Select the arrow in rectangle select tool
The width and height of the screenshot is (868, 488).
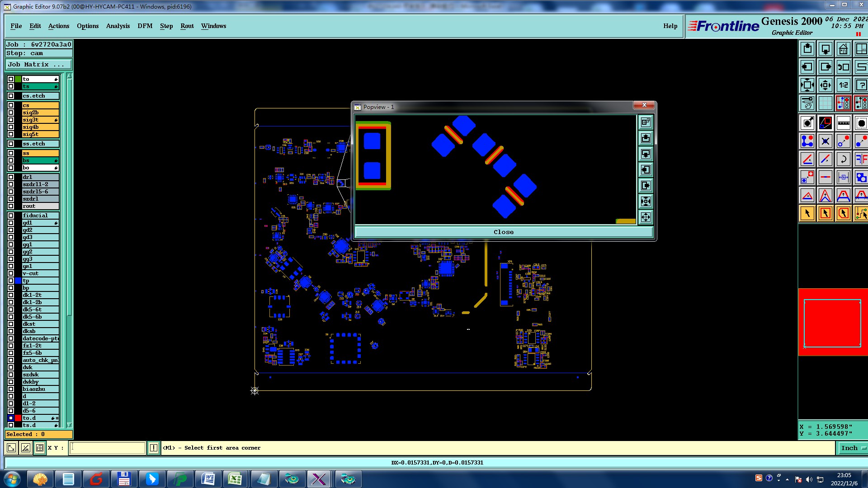(826, 213)
